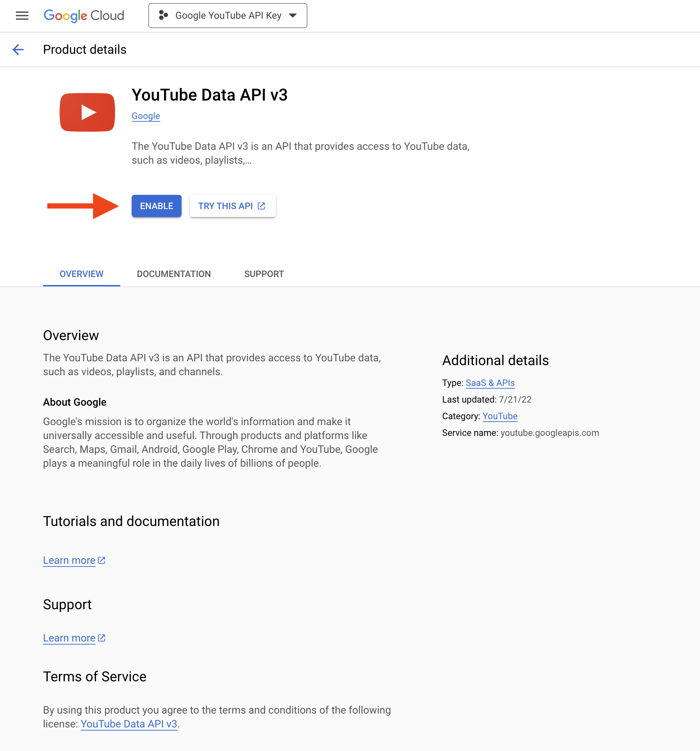Click the project selector hexagon icon

pyautogui.click(x=163, y=16)
